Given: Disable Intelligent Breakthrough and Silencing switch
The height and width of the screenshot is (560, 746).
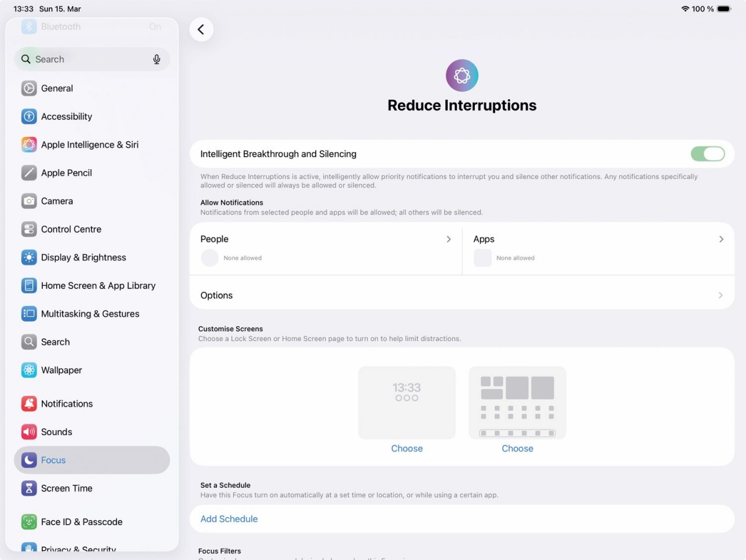Looking at the screenshot, I should (707, 154).
